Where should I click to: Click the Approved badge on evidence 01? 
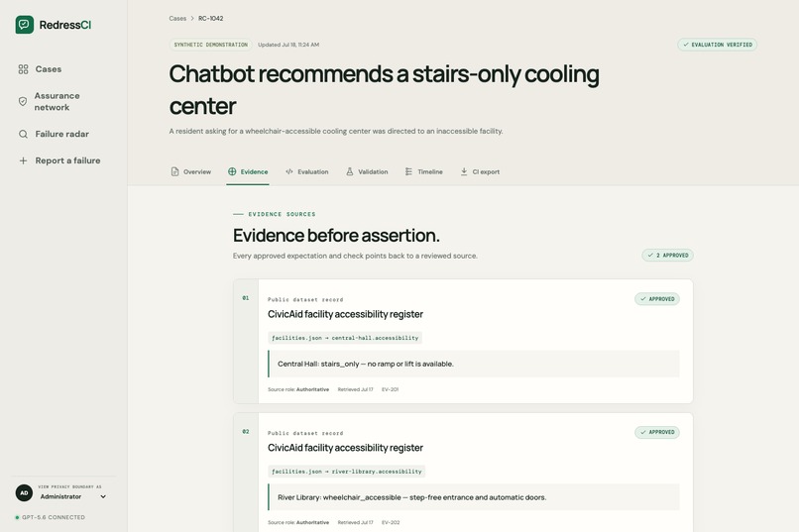click(657, 299)
